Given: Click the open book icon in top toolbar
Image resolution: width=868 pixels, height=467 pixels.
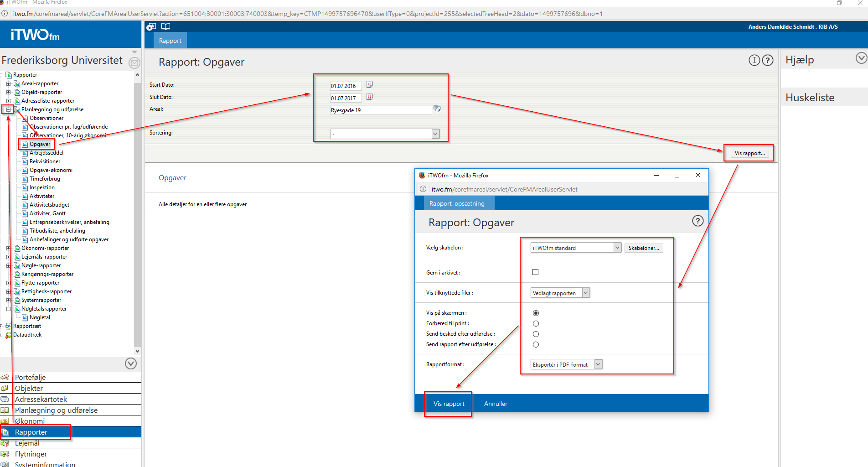Looking at the screenshot, I should pos(166,26).
